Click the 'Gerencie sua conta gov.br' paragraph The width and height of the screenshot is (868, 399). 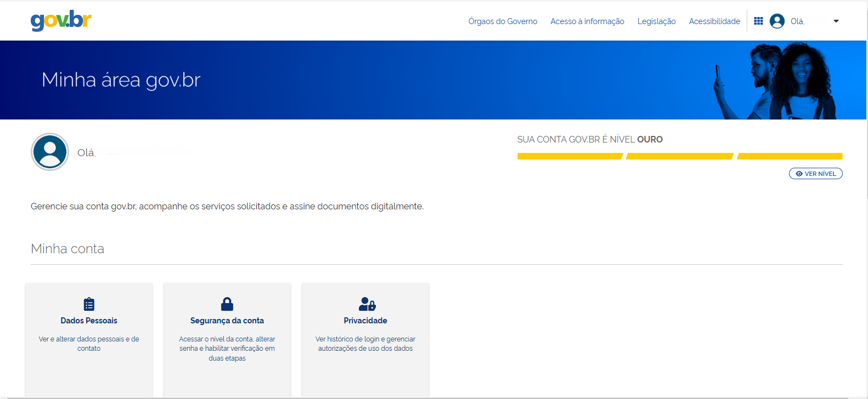[227, 207]
